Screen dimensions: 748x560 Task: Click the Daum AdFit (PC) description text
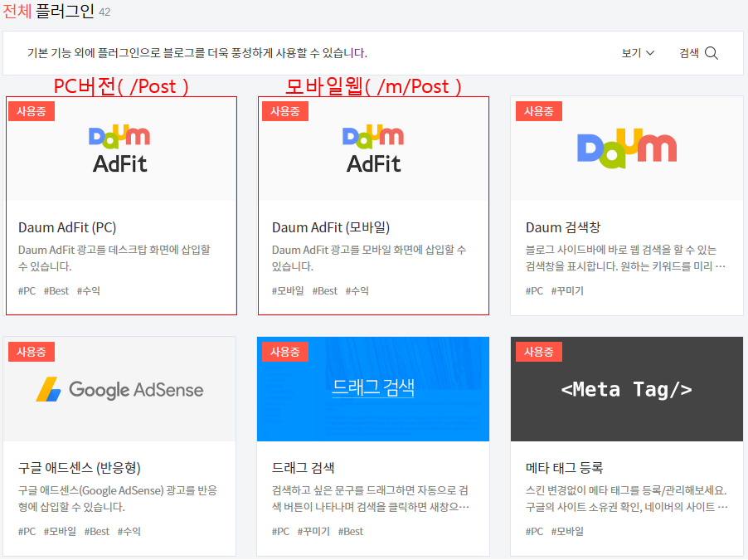coord(114,258)
